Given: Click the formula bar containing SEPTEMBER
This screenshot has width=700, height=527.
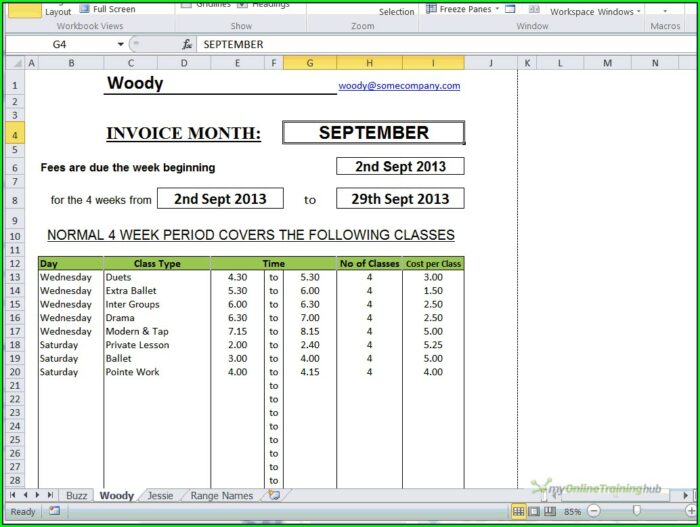Looking at the screenshot, I should pos(446,44).
